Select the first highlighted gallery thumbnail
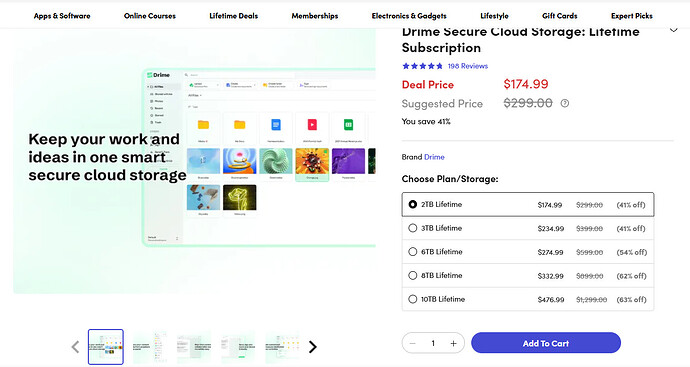Viewport: 690px width, 367px height. point(106,347)
